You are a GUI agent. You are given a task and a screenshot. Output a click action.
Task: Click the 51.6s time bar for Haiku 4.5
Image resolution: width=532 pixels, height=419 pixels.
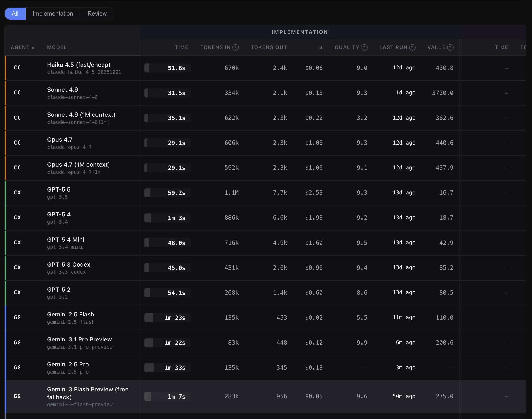(167, 68)
